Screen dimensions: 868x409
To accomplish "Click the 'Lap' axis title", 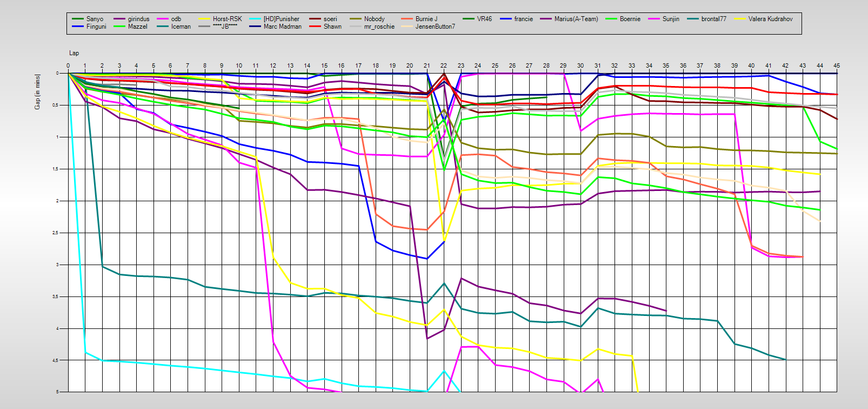I will click(74, 53).
